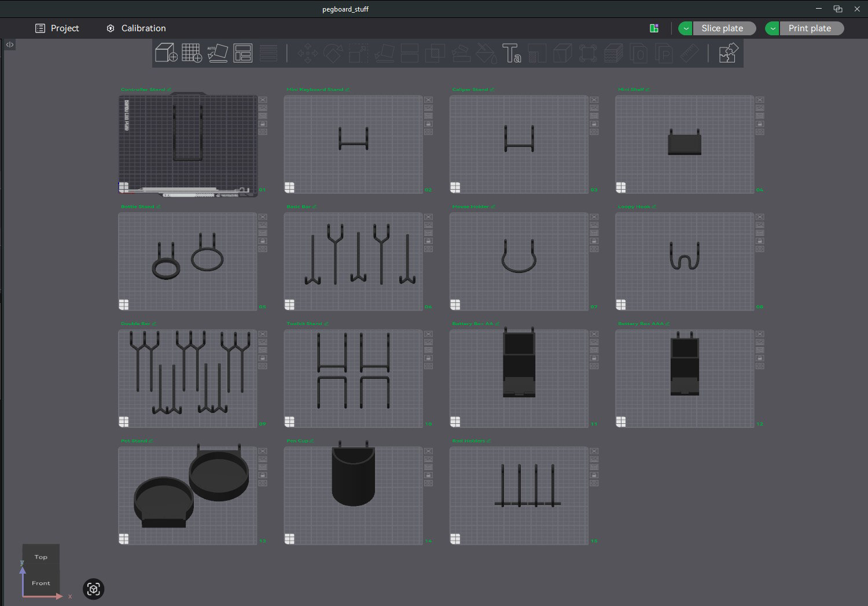Arrange all objects on plates
The image size is (868, 606).
point(243,53)
